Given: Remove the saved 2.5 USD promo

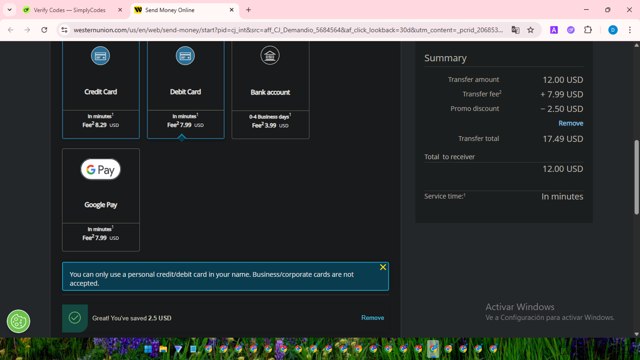Looking at the screenshot, I should pyautogui.click(x=372, y=318).
